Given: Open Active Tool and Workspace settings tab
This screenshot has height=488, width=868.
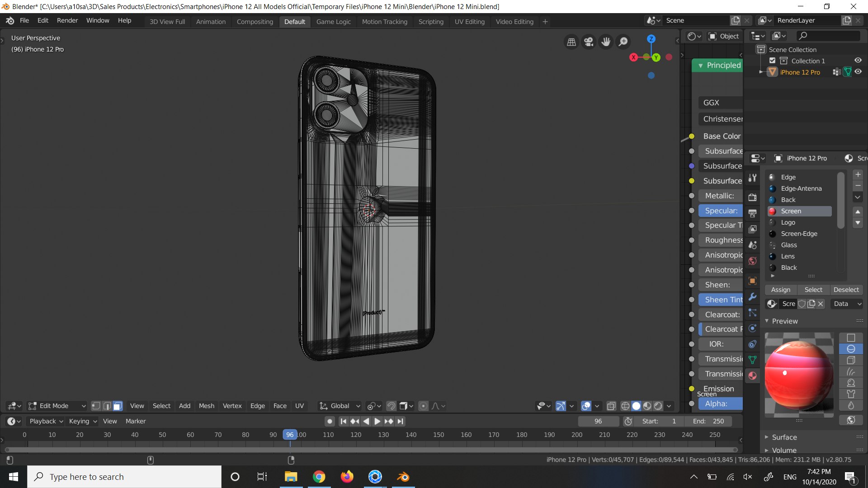Looking at the screenshot, I should tap(752, 178).
